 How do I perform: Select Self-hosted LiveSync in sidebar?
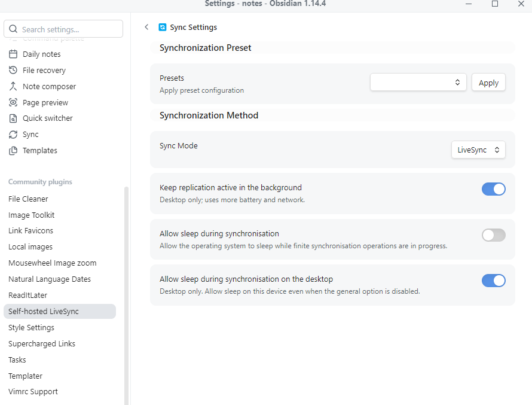click(60, 311)
